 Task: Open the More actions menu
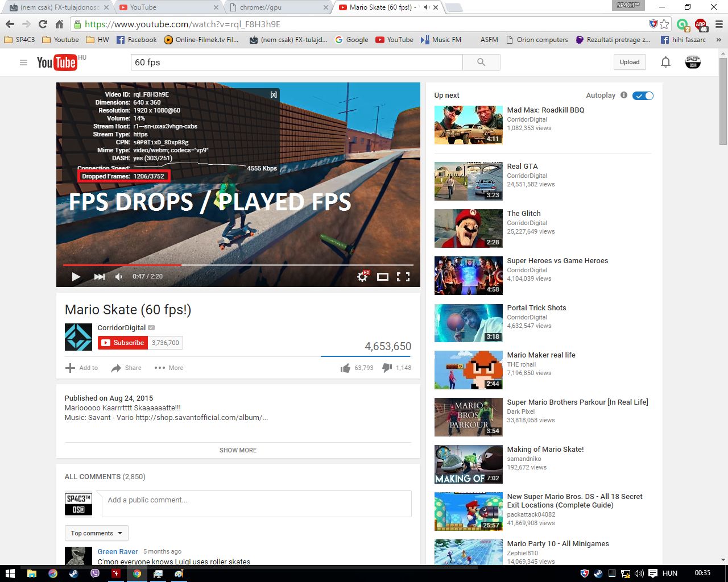(169, 368)
